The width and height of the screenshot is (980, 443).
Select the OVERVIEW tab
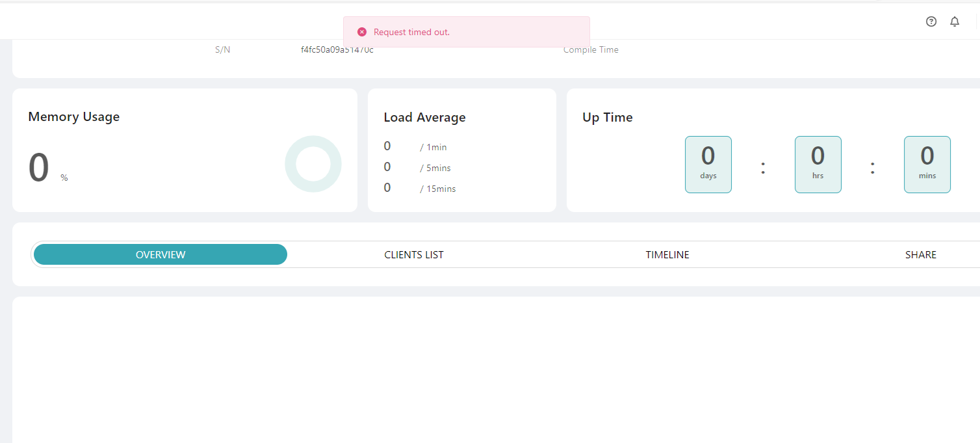click(x=161, y=254)
